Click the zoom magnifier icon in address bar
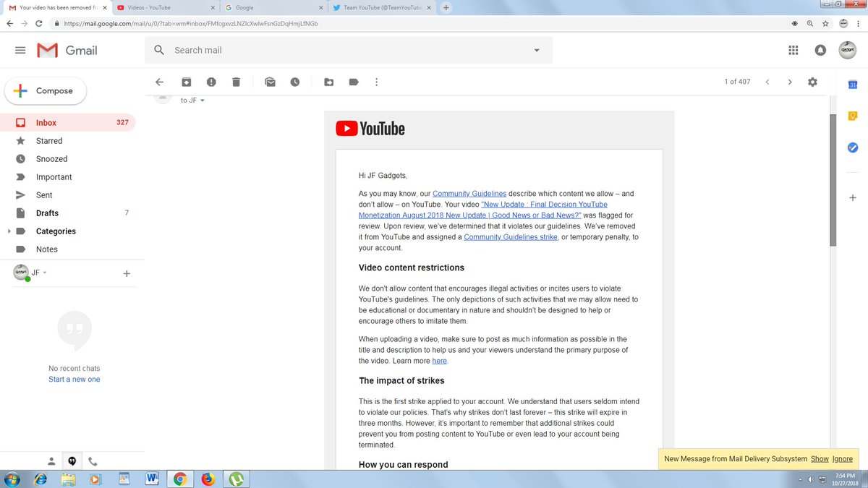 point(812,23)
